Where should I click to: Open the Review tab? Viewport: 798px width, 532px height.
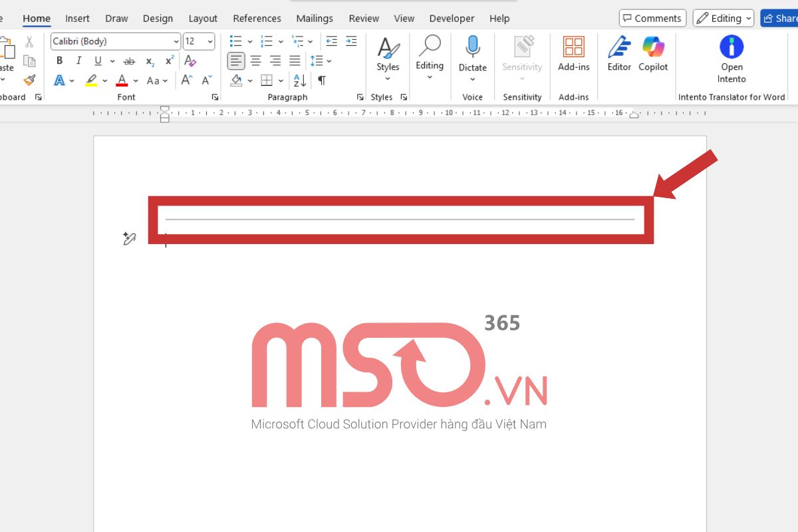(x=364, y=19)
